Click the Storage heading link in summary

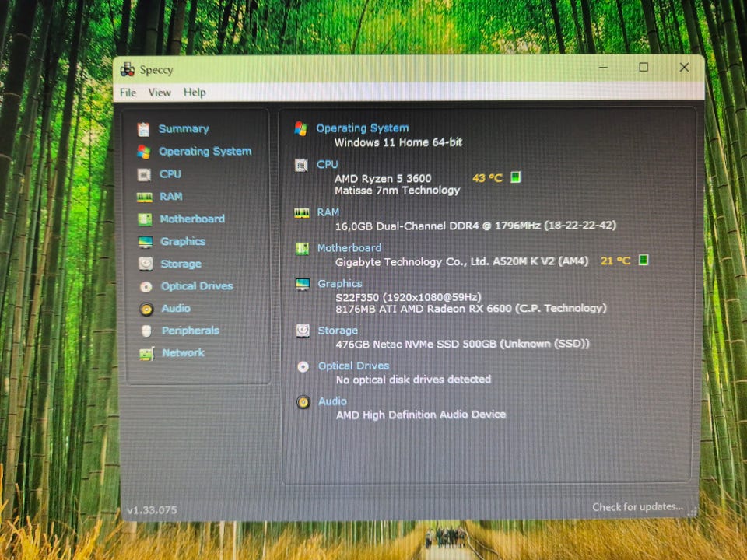(x=338, y=330)
